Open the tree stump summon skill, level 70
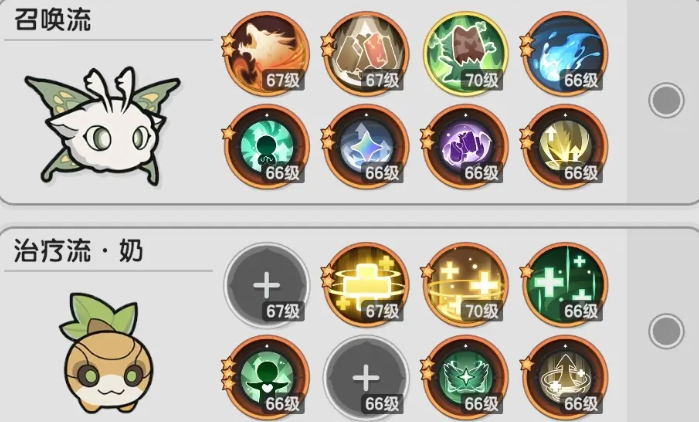Image resolution: width=699 pixels, height=422 pixels. pos(465,54)
